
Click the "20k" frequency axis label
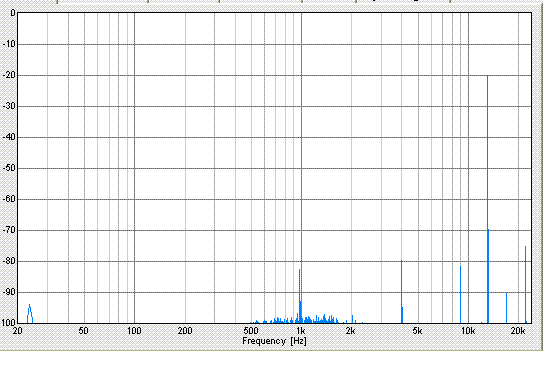pos(518,331)
